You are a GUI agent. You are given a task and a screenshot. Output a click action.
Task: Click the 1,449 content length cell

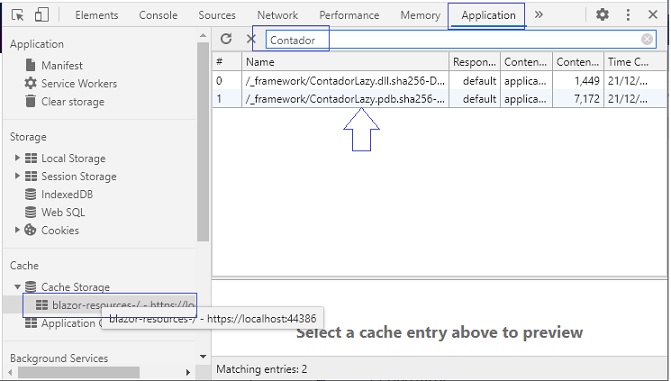tap(578, 80)
